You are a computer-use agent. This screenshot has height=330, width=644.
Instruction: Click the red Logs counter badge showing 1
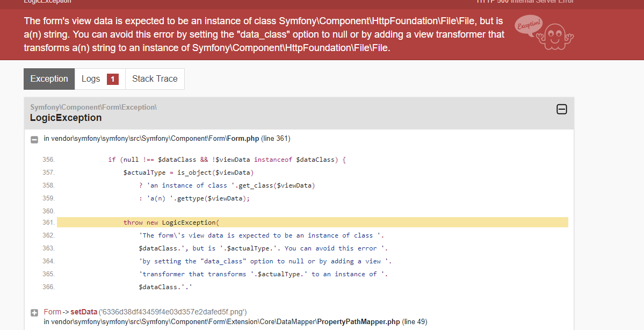(113, 78)
